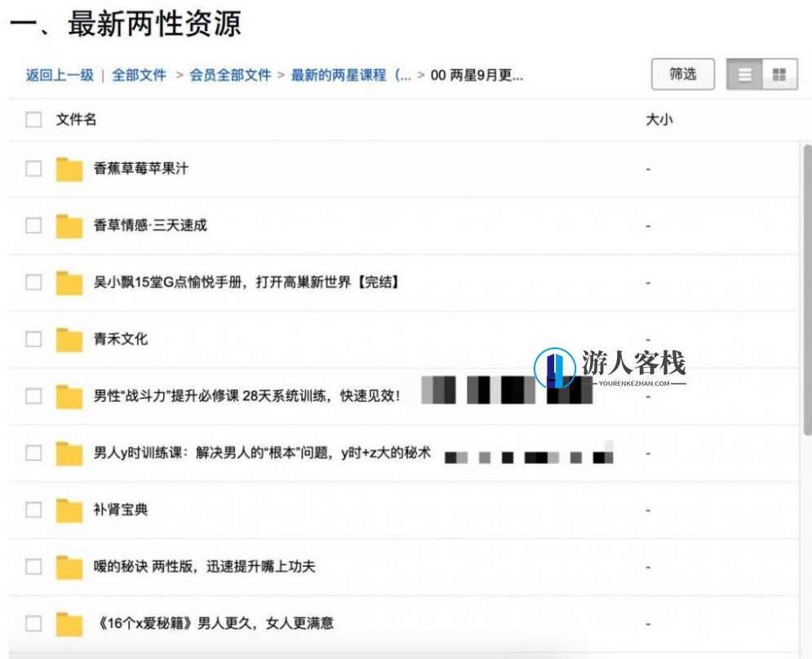Go back using 返回上一级 link
812x659 pixels.
[x=59, y=74]
